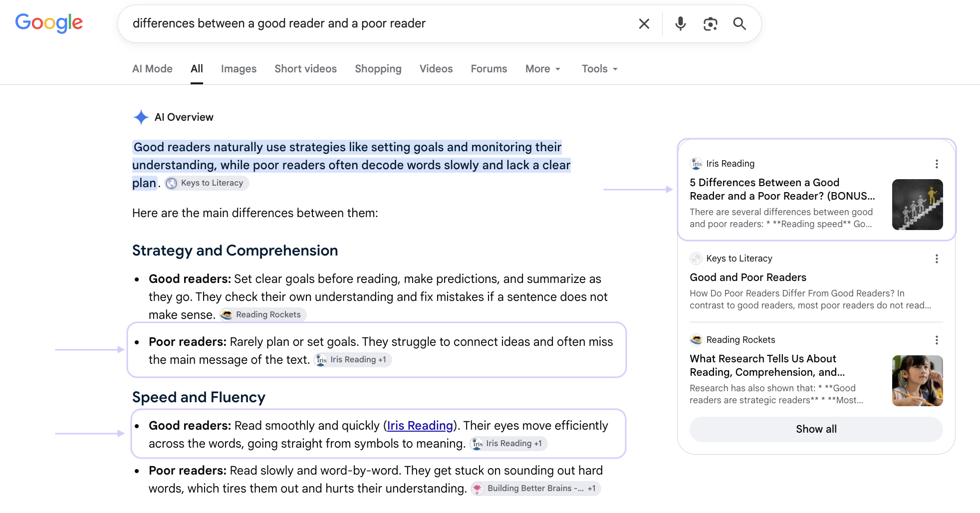Image resolution: width=980 pixels, height=513 pixels.
Task: Submit search with magnifying glass icon
Action: (739, 23)
